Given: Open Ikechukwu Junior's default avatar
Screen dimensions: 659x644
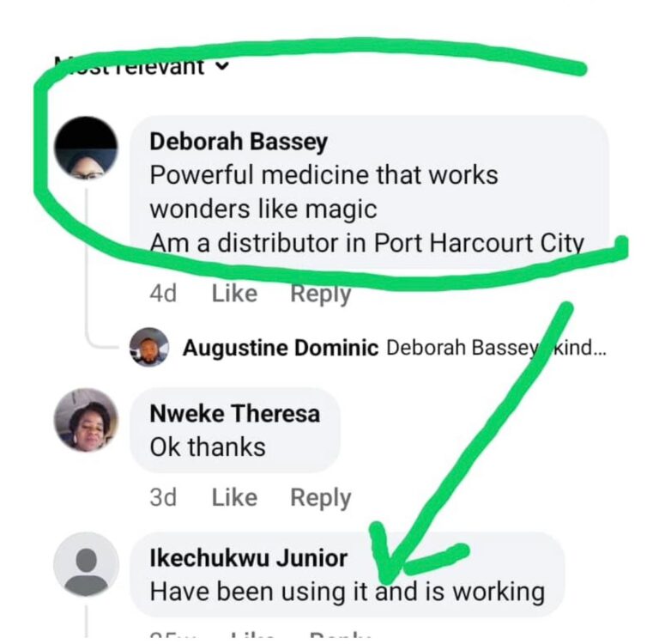Looking at the screenshot, I should pyautogui.click(x=86, y=564).
